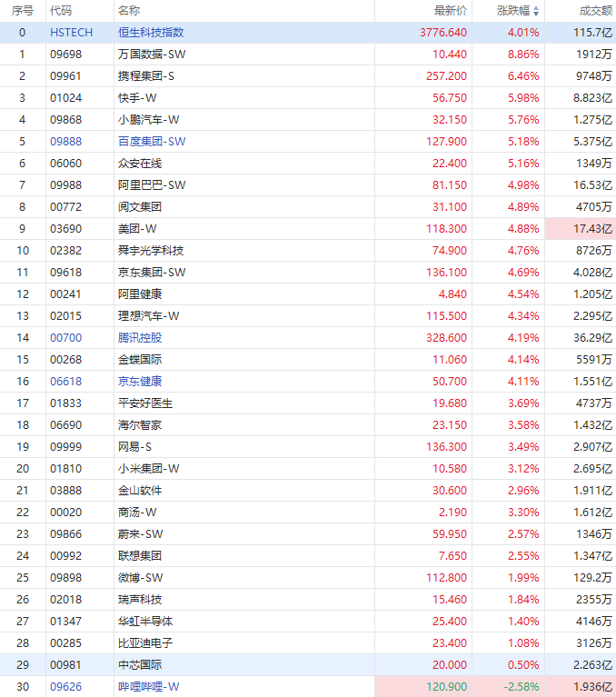Click the 8.86% change value
616x697 pixels.
[523, 55]
